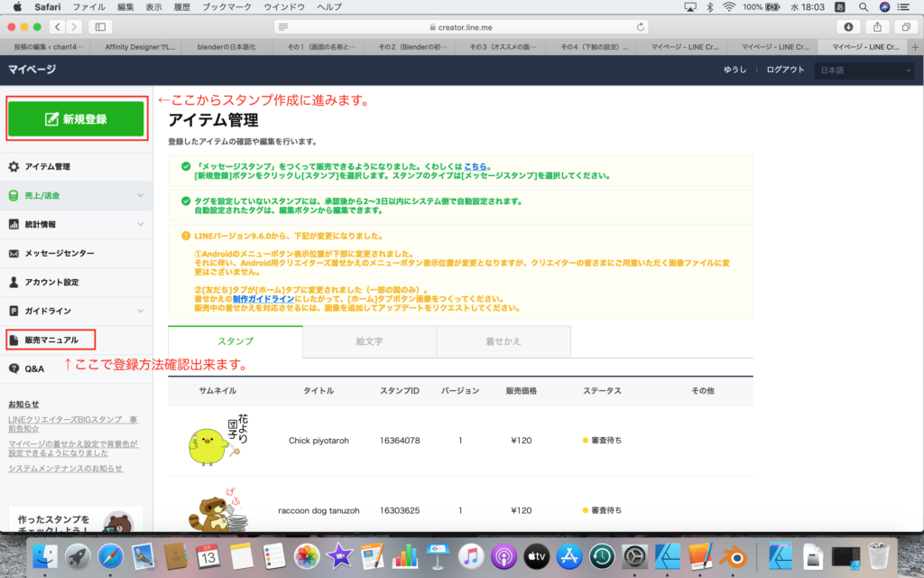Viewport: 924px width, 578px height.
Task: Open Launchpad in the Dock
Action: (78, 556)
